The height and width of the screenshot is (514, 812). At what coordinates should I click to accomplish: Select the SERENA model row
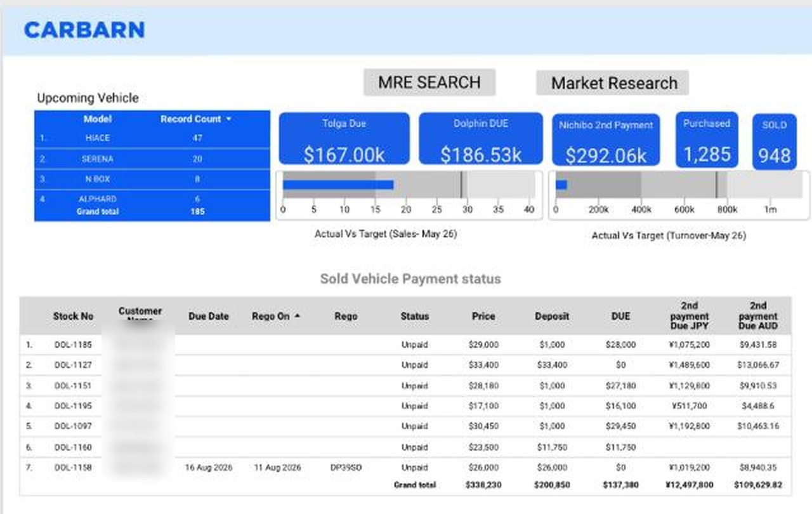coord(152,159)
